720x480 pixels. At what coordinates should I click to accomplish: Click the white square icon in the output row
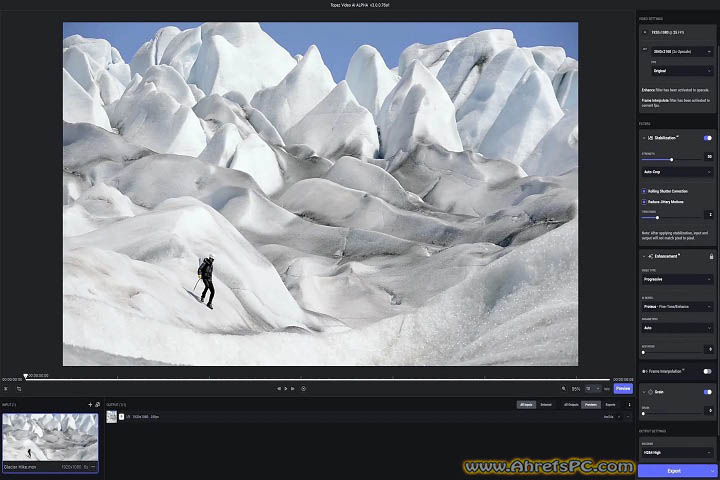tap(121, 417)
